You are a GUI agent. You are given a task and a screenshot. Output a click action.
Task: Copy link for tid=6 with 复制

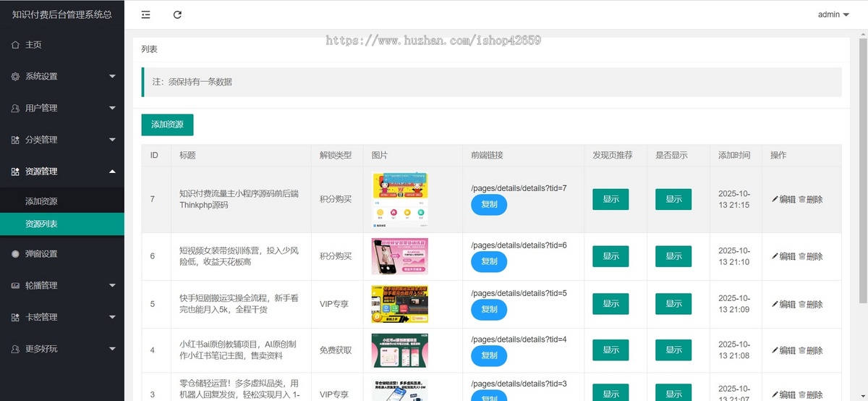(489, 261)
